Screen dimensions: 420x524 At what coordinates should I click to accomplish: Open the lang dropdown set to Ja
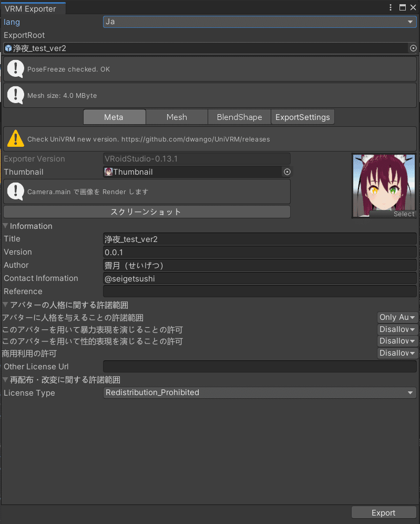tap(260, 22)
